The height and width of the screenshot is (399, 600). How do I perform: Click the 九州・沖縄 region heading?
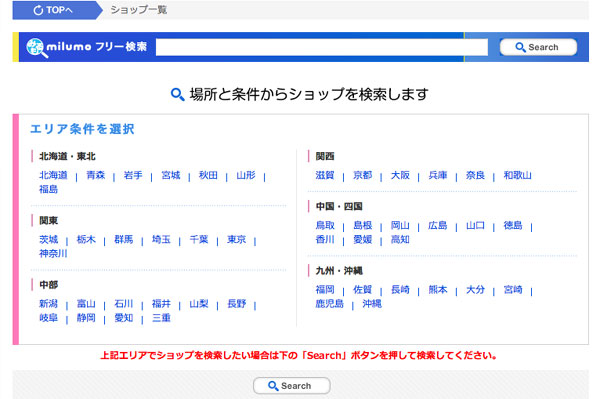[339, 271]
